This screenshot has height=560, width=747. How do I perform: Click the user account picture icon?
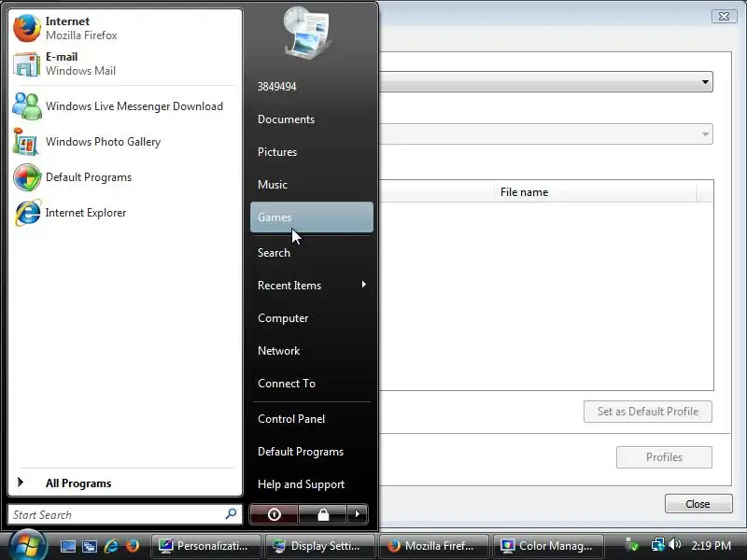click(308, 33)
